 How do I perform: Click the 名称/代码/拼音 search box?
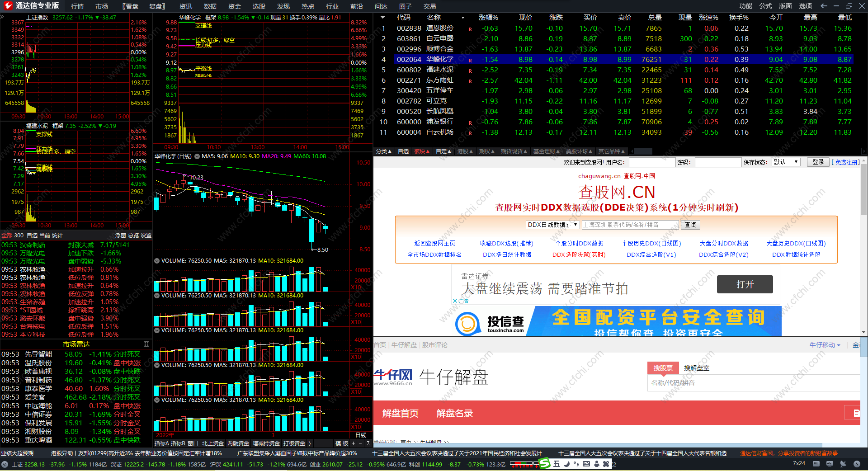[x=754, y=383]
